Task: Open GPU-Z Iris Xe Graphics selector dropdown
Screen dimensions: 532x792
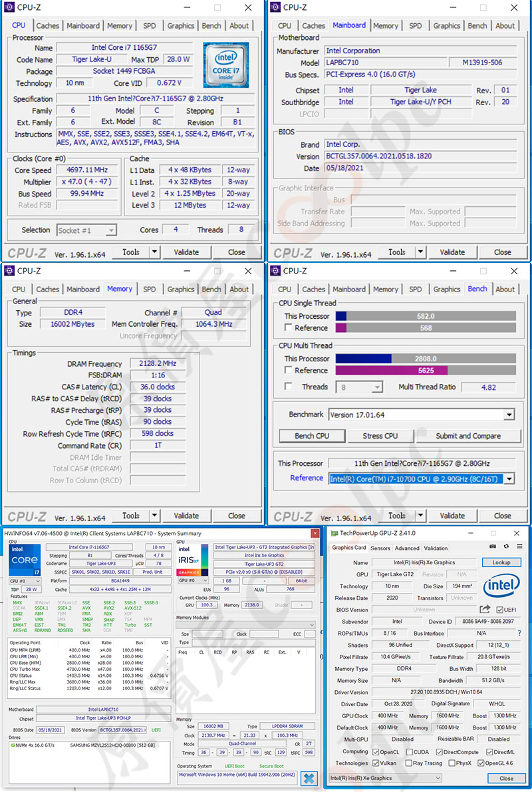Action: [385, 779]
